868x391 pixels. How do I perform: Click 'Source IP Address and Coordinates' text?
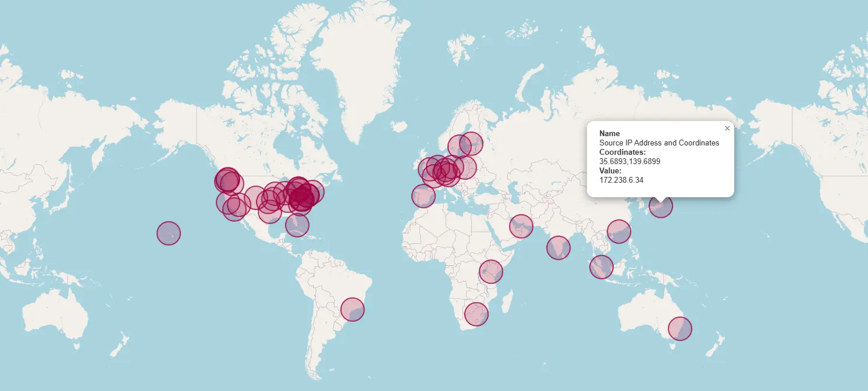(x=659, y=143)
